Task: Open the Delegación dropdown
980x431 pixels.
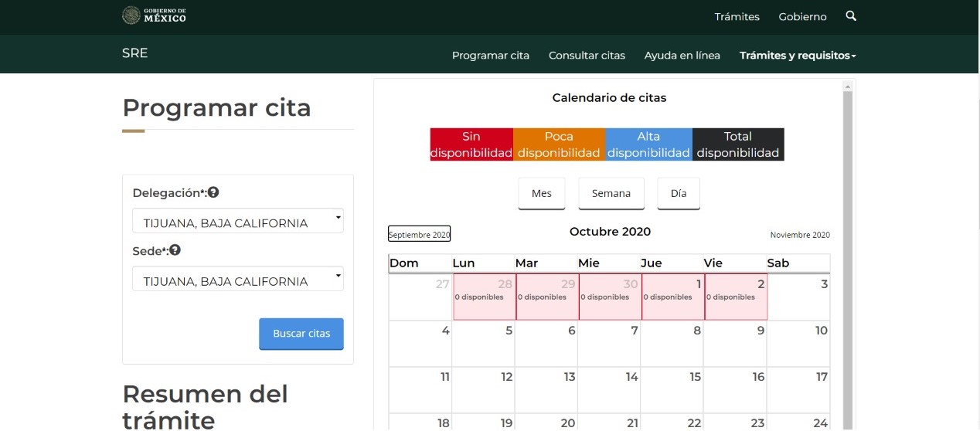Action: (238, 222)
